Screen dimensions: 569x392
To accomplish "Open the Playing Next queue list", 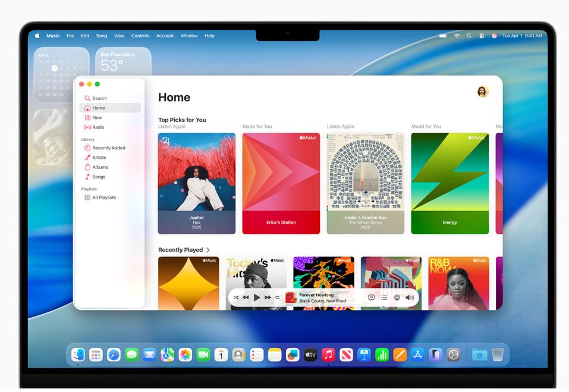I will pyautogui.click(x=384, y=297).
